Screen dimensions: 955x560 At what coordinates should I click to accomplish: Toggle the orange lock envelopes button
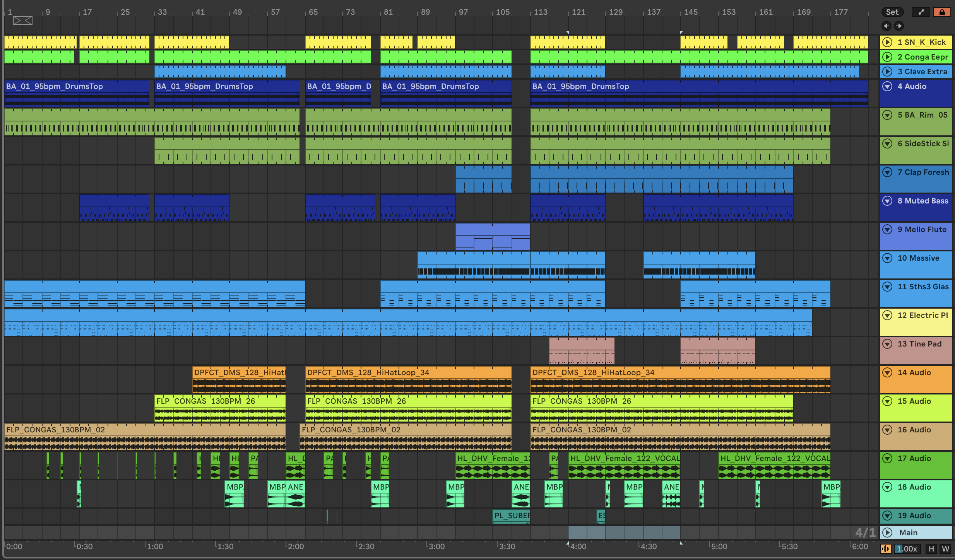point(942,12)
